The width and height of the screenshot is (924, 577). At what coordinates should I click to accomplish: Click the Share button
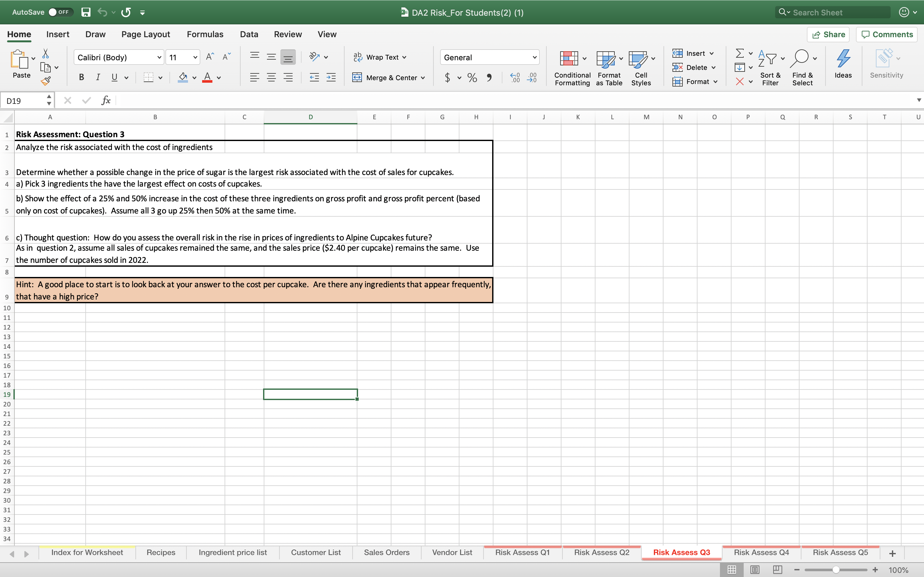point(828,34)
